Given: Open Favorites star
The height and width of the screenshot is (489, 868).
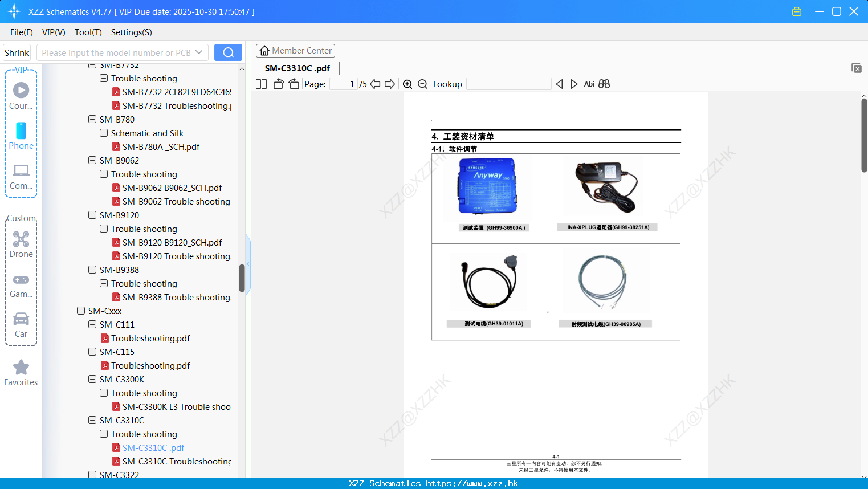Looking at the screenshot, I should pos(21,373).
